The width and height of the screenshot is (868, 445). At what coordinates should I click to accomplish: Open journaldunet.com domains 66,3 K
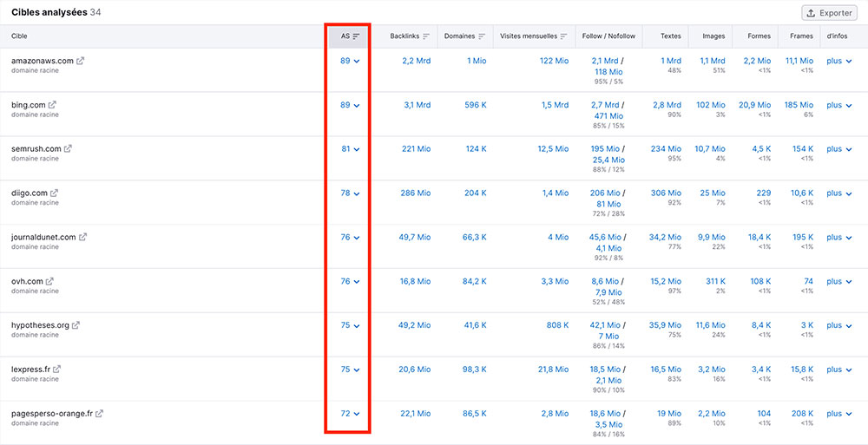coord(475,237)
